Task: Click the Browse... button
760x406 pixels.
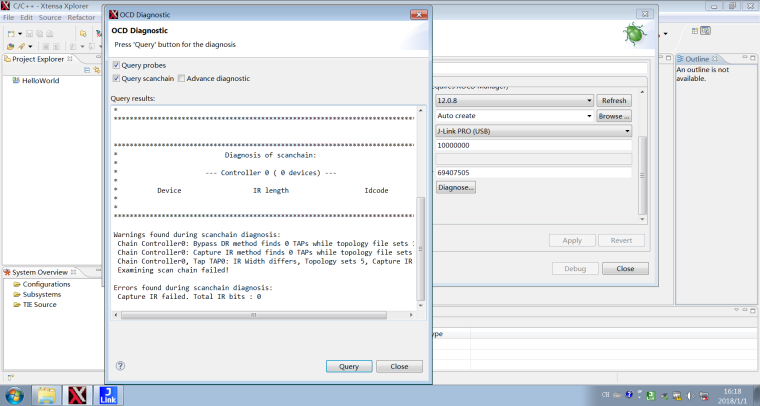Action: [x=614, y=116]
